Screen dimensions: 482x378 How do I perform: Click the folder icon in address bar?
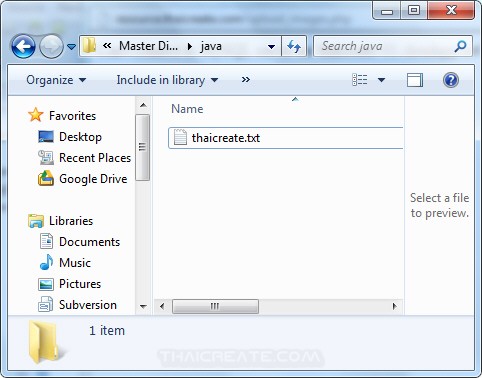click(89, 46)
